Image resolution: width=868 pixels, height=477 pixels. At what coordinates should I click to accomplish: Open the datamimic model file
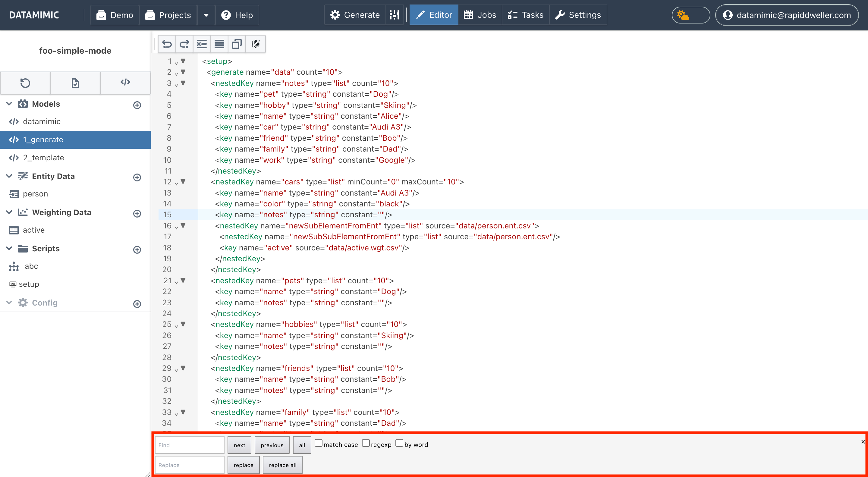(x=75, y=121)
